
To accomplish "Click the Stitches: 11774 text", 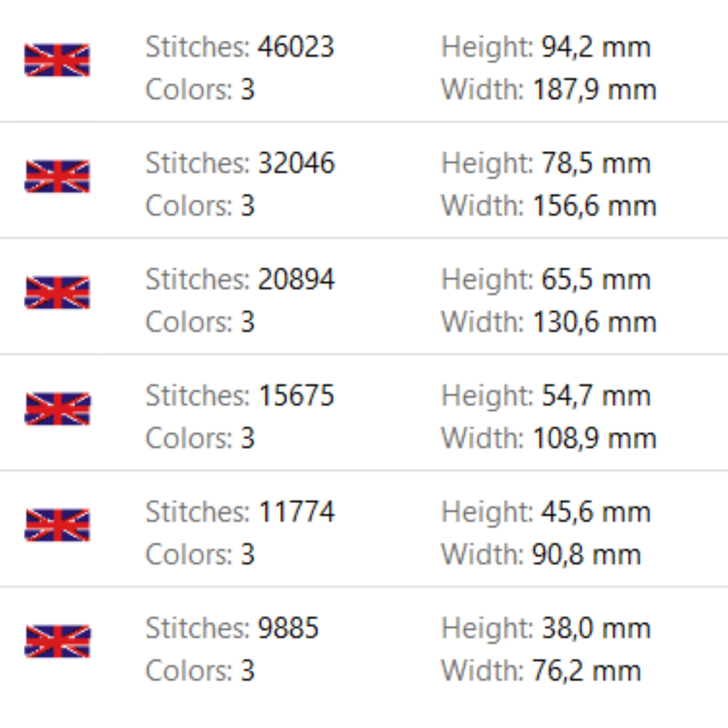I will 240,512.
